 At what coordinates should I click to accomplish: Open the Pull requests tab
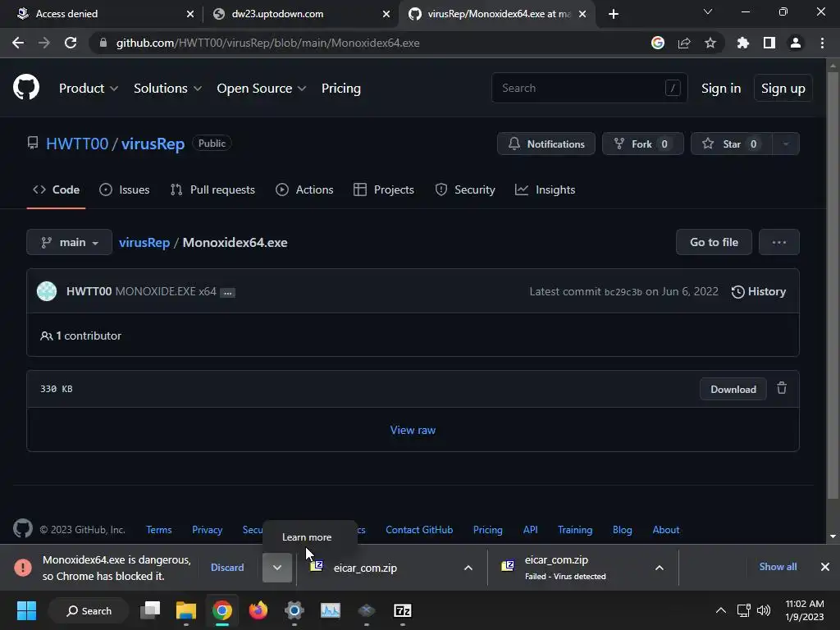[x=212, y=189]
